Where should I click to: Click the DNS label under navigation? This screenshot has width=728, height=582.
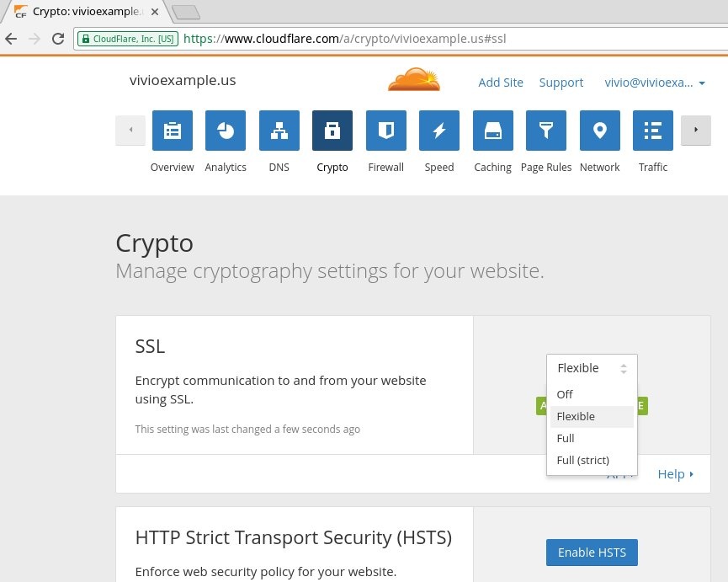pos(279,168)
